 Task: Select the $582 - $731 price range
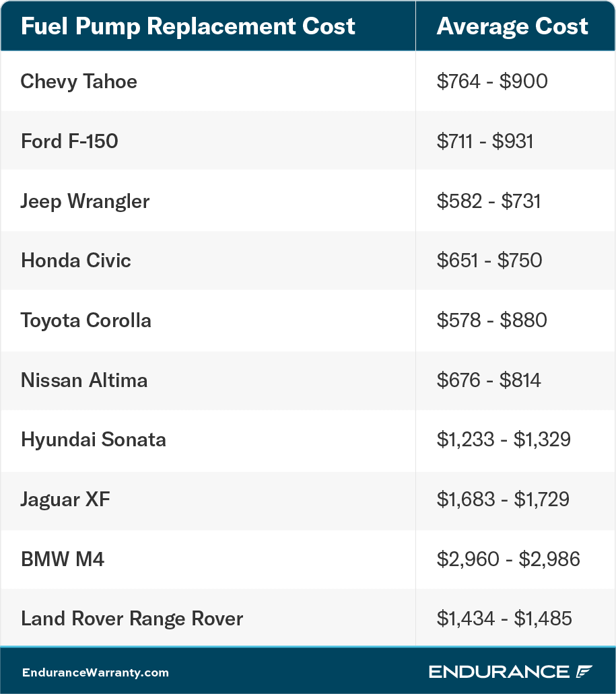click(x=489, y=201)
